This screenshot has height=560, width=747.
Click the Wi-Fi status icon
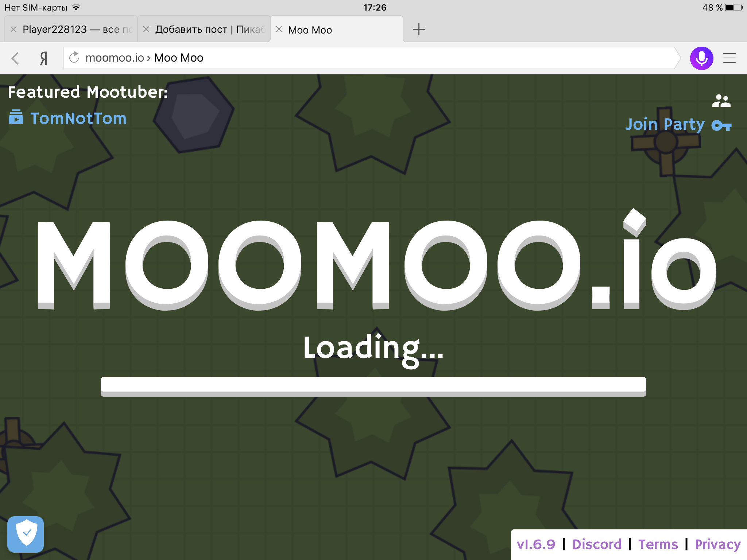coord(76,7)
